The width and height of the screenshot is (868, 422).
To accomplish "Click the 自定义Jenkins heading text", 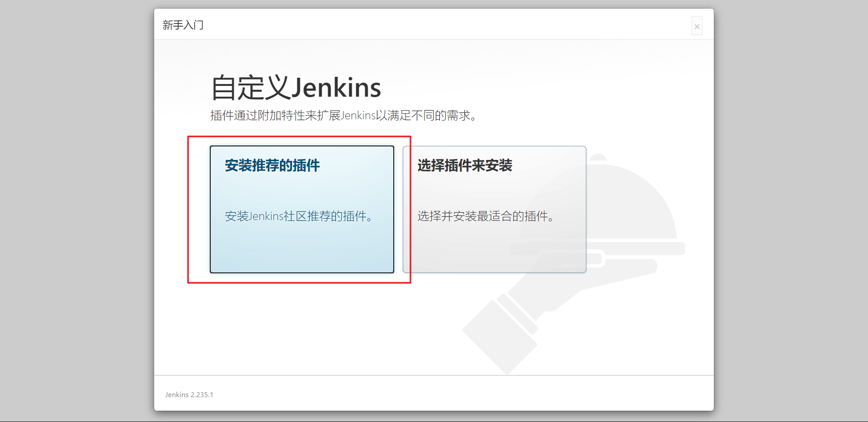I will (x=296, y=88).
